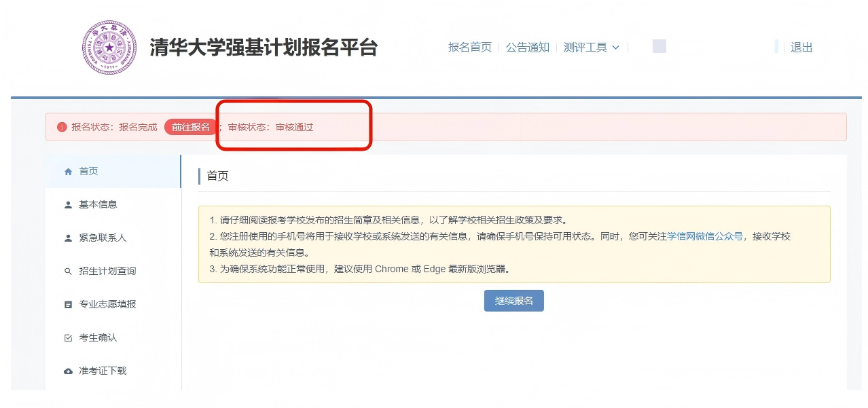The image size is (868, 408).
Task: Click the checkbox icon beside 考生确认
Action: tap(68, 338)
